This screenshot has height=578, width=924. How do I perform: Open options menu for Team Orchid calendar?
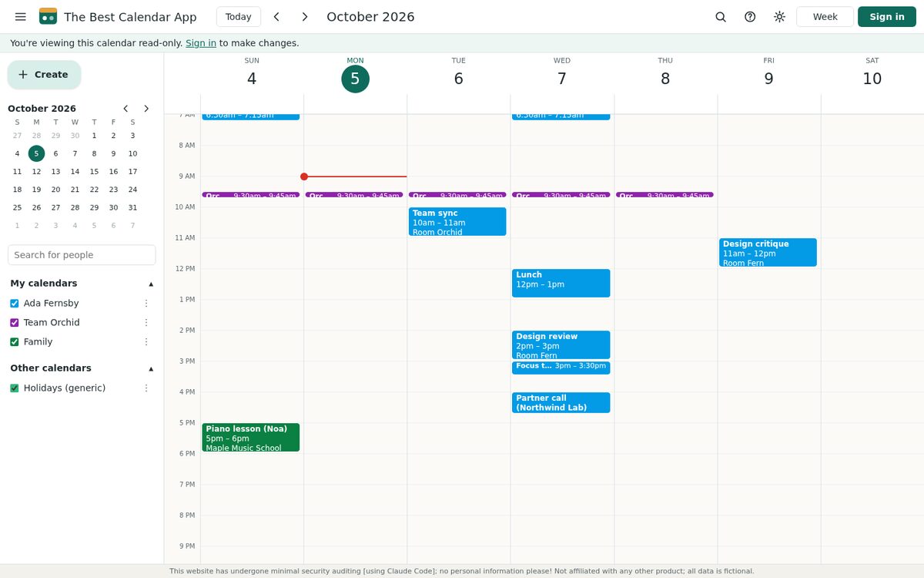tap(146, 323)
